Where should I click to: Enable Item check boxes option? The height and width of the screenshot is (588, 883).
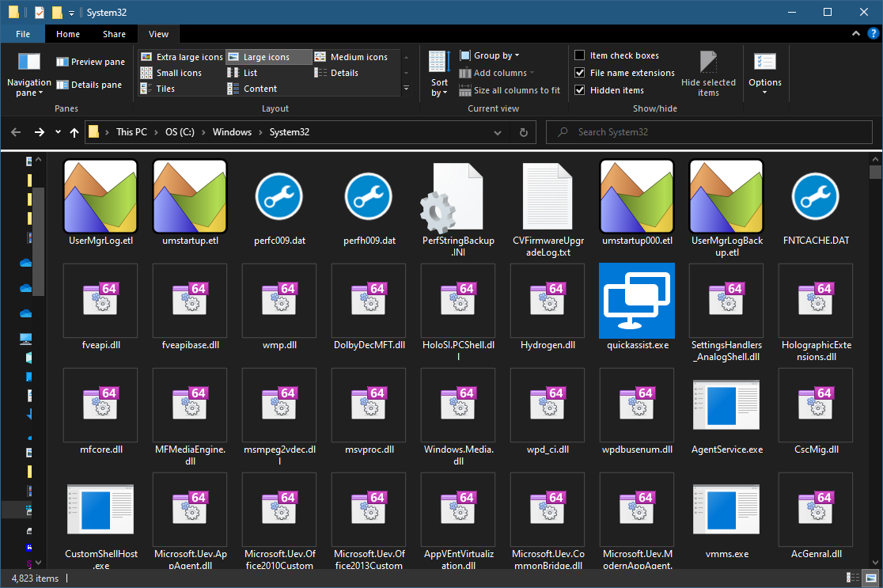click(580, 55)
